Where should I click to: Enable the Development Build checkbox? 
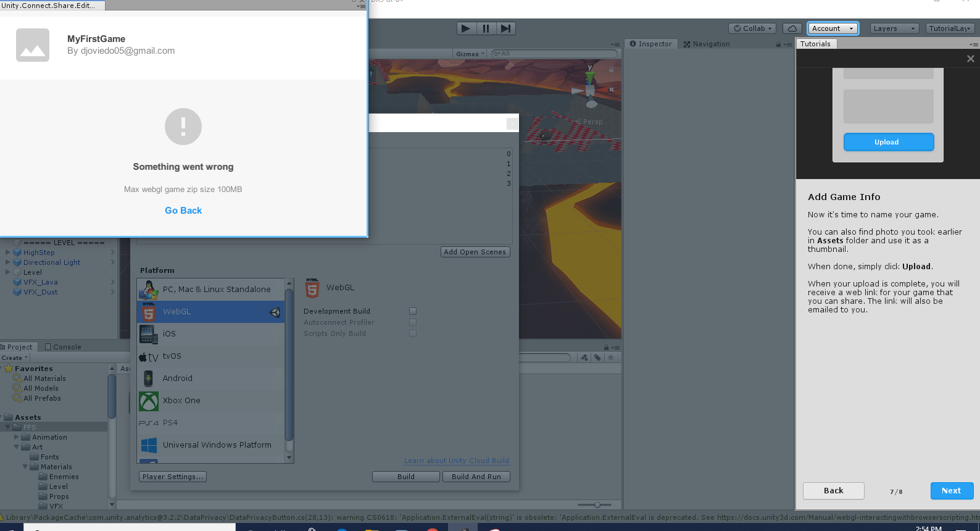[x=413, y=311]
